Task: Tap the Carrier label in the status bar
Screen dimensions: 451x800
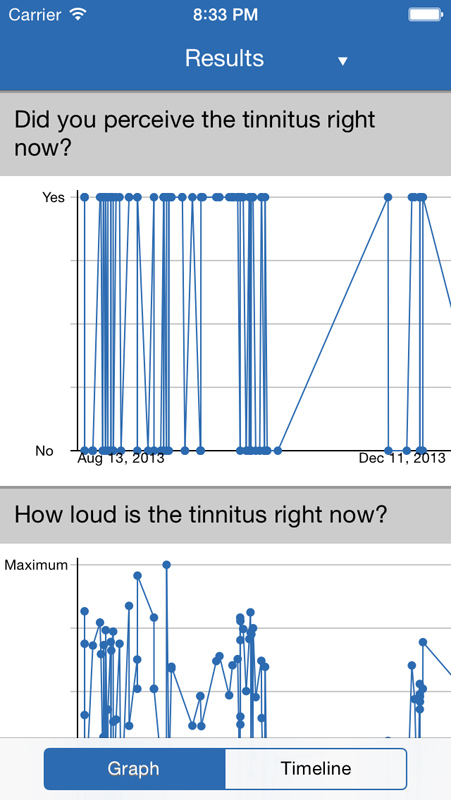Action: [x=35, y=15]
